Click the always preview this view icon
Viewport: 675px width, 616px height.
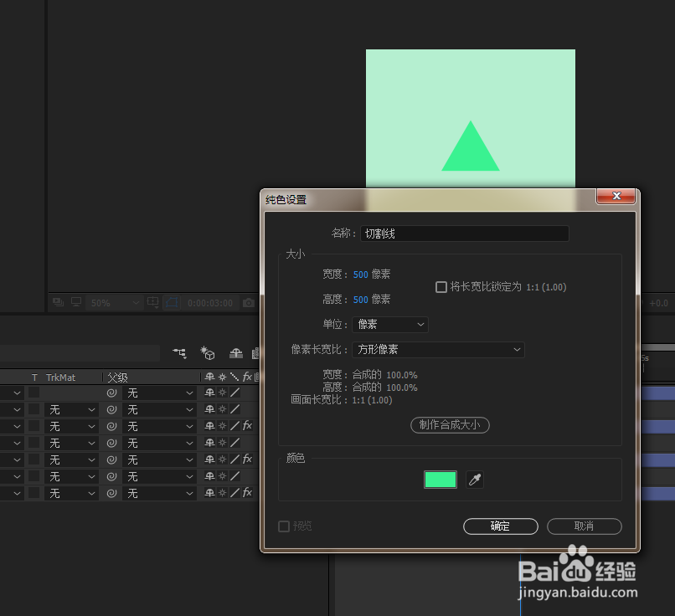(58, 302)
